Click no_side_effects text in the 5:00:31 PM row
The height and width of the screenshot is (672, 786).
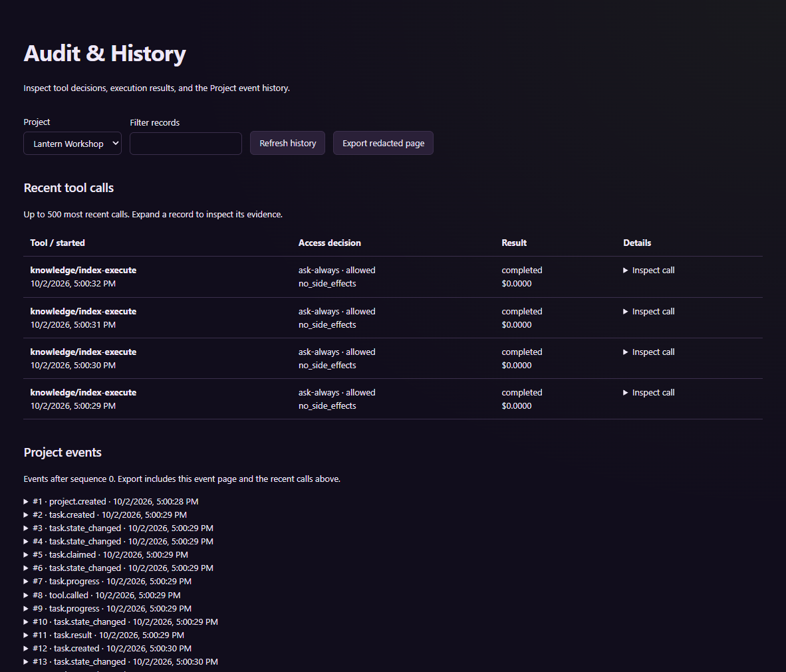pos(327,325)
